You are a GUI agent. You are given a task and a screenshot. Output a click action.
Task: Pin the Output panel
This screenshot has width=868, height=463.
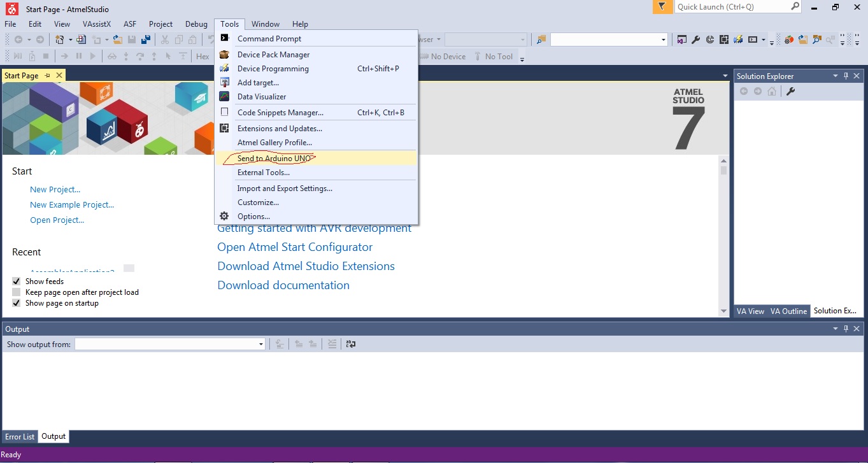pyautogui.click(x=846, y=329)
